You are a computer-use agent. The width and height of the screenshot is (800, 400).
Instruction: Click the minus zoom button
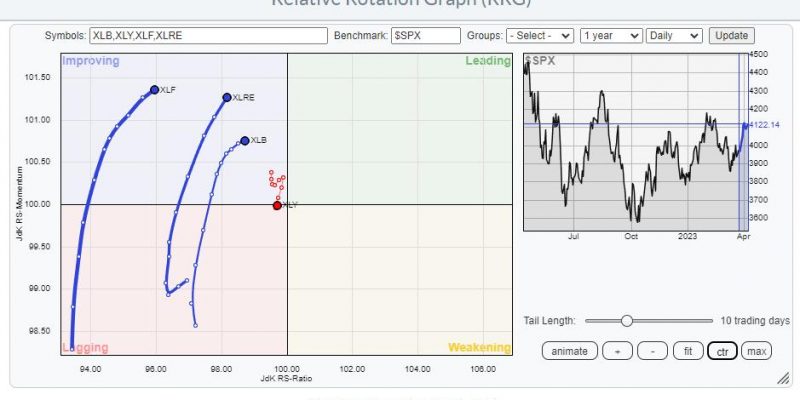(x=653, y=351)
